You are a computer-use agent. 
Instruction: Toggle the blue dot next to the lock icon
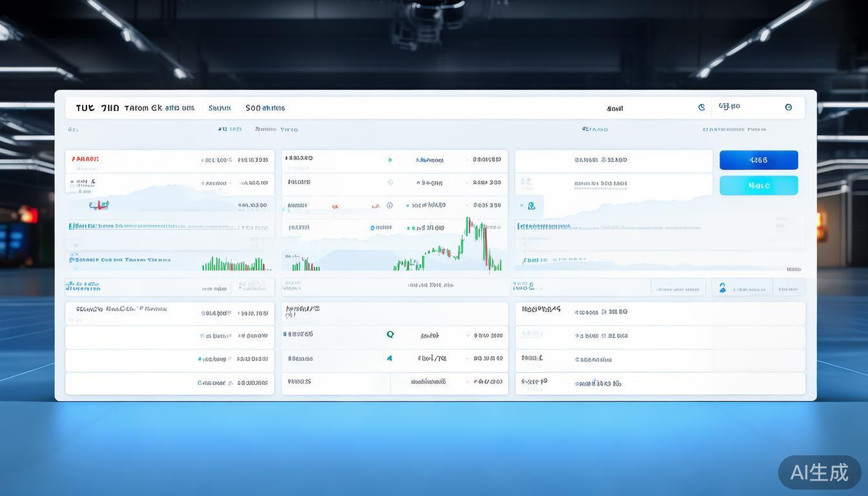[x=521, y=205]
